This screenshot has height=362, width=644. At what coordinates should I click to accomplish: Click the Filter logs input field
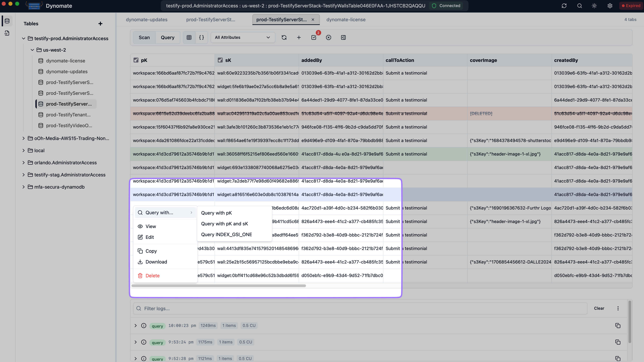(x=300, y=308)
